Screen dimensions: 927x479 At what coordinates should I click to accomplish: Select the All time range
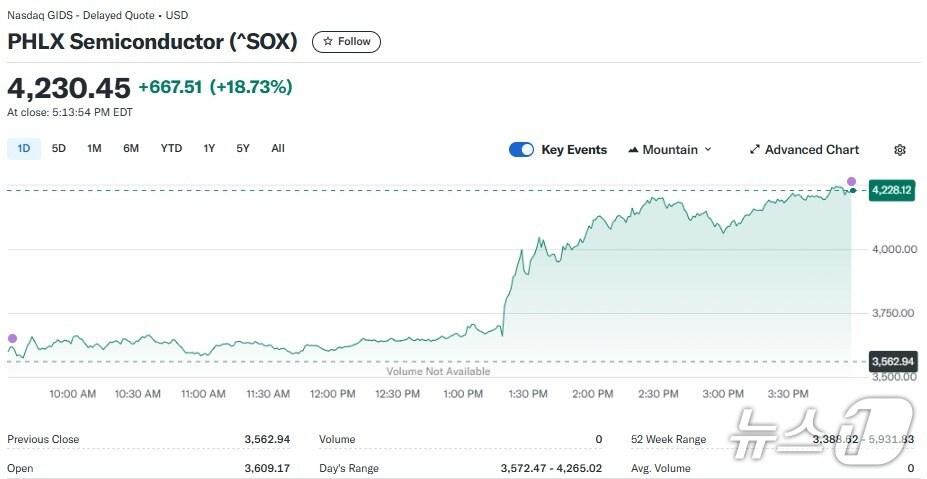click(278, 149)
